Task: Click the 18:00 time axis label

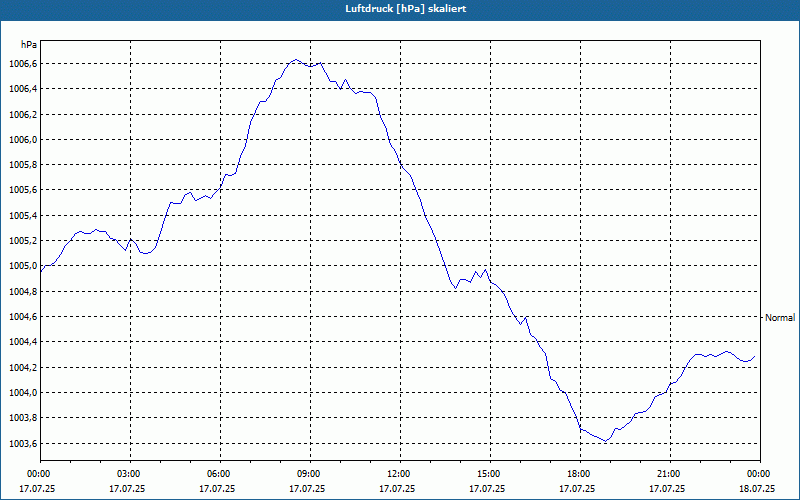Action: [580, 474]
